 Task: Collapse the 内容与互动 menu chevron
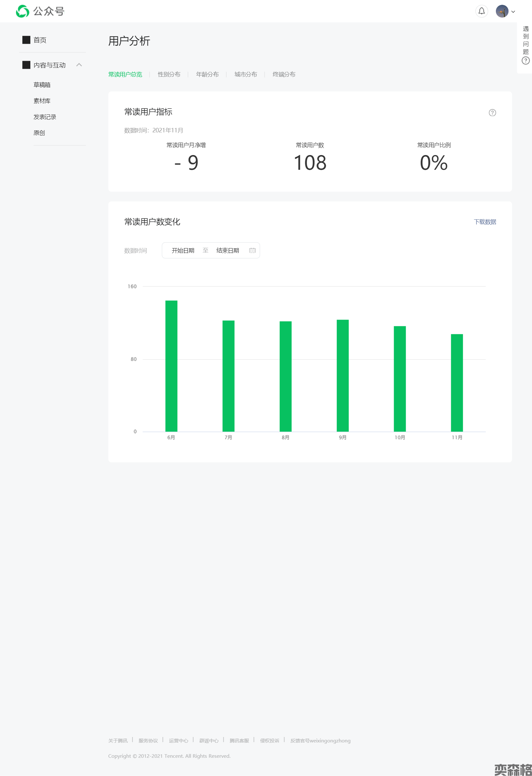click(x=79, y=65)
